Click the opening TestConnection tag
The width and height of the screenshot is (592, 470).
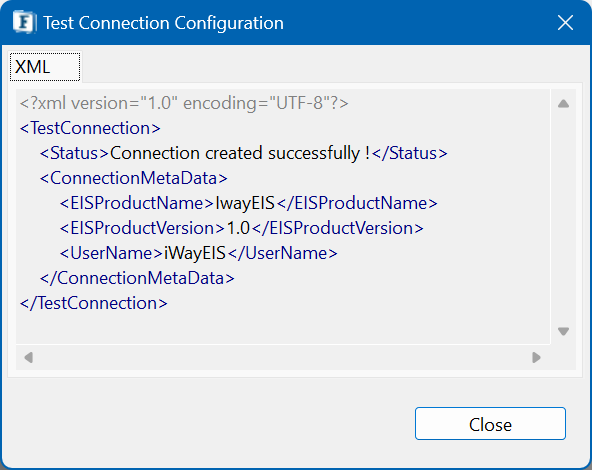[x=90, y=128]
